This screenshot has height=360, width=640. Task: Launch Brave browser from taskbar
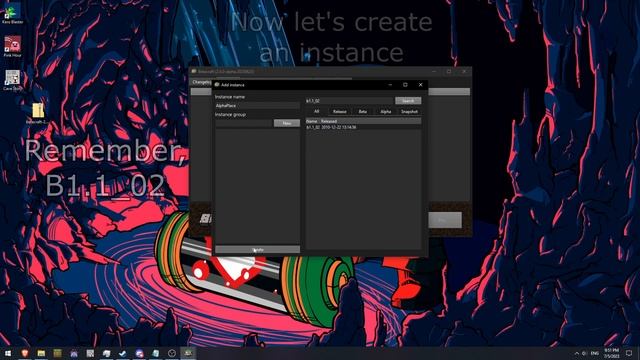pos(24,353)
